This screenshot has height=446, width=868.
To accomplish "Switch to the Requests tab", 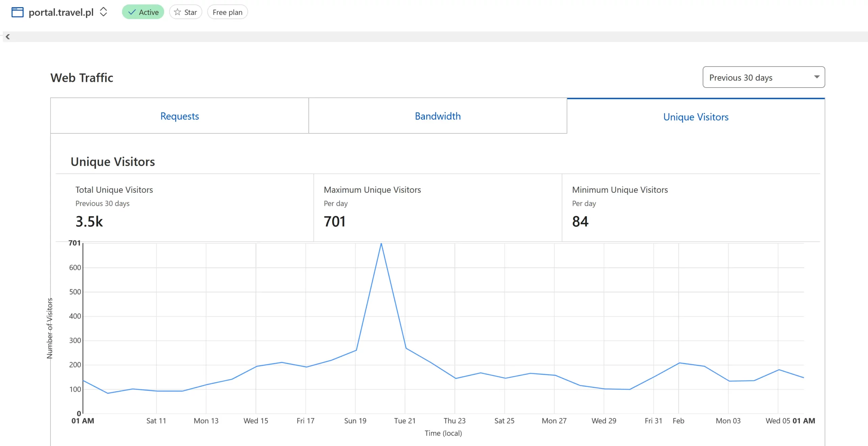I will tap(179, 116).
